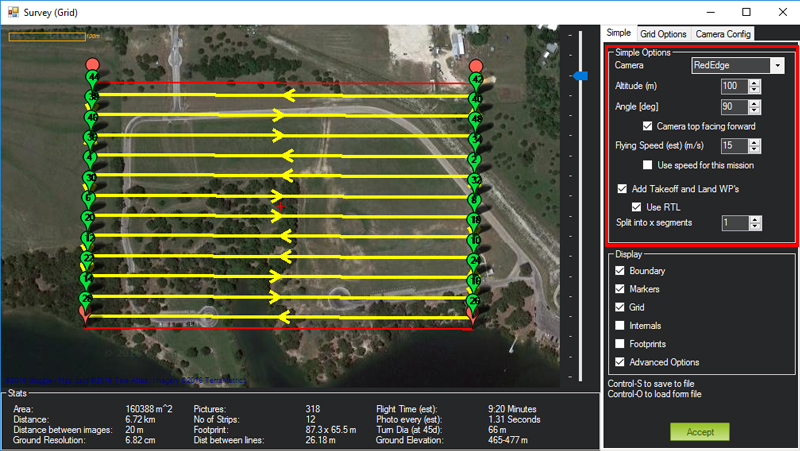The height and width of the screenshot is (451, 800).
Task: Click waypoint marker 24 on the right edge
Action: point(476,259)
